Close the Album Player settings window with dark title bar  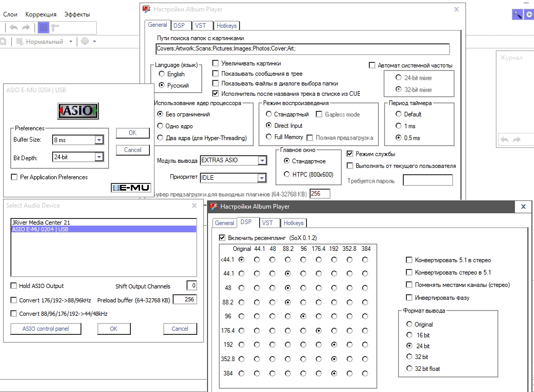coord(523,207)
